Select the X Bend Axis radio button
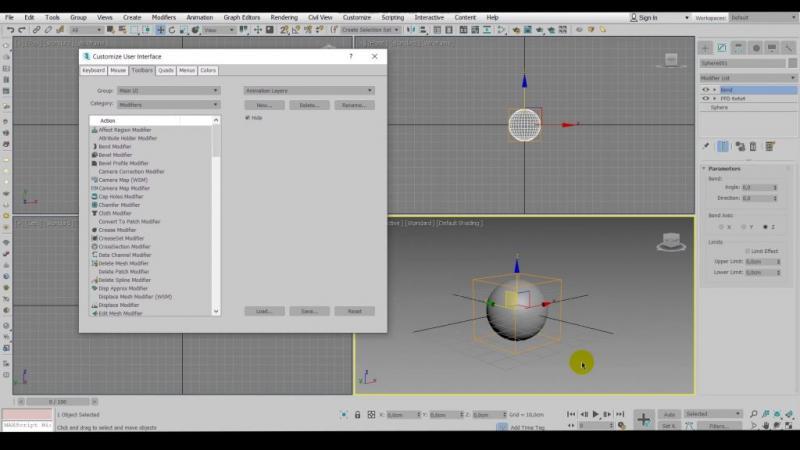 tap(720, 226)
